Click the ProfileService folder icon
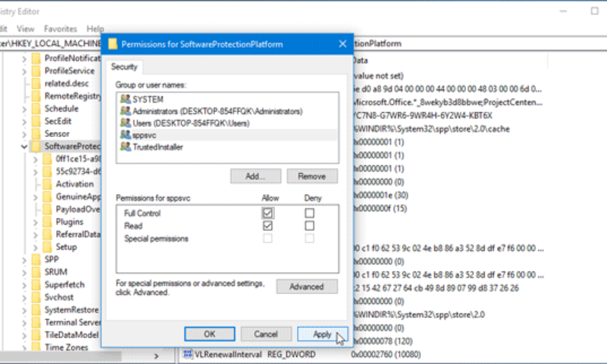 (x=36, y=71)
